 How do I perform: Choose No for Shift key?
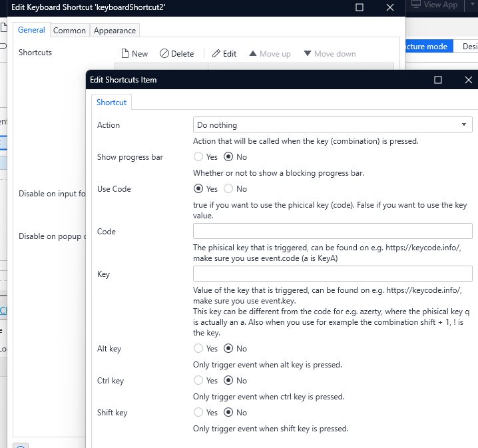(x=228, y=413)
